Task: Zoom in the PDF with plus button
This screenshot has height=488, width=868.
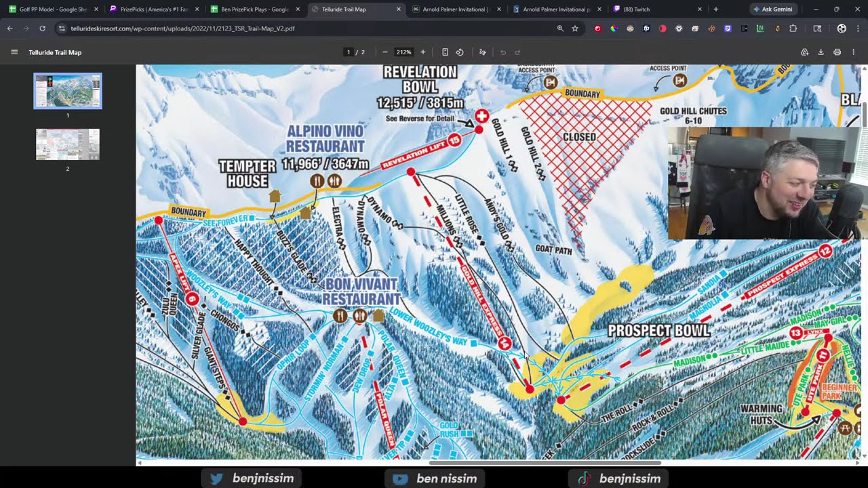Action: [x=423, y=52]
